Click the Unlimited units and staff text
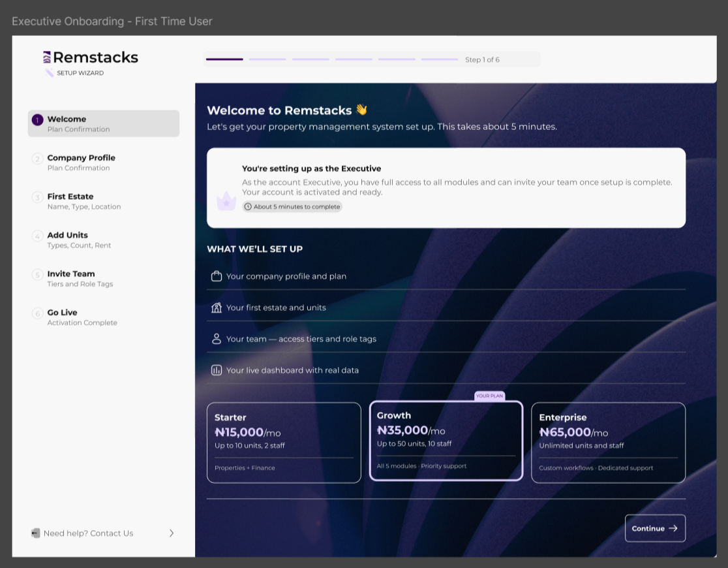This screenshot has width=728, height=568. click(581, 446)
